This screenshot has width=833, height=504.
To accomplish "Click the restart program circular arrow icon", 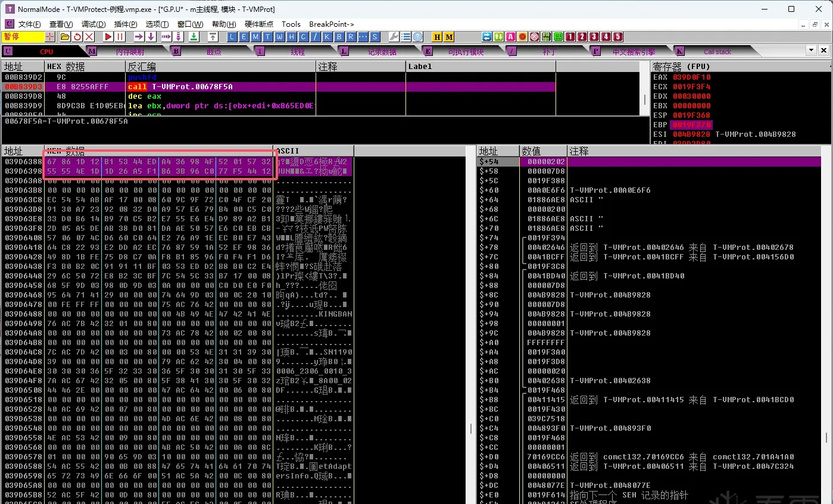I will (77, 36).
